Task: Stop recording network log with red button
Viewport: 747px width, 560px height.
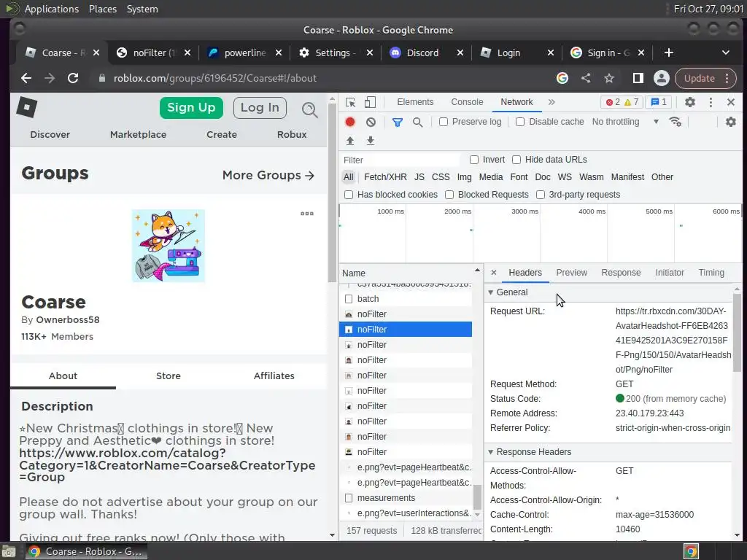Action: [350, 122]
